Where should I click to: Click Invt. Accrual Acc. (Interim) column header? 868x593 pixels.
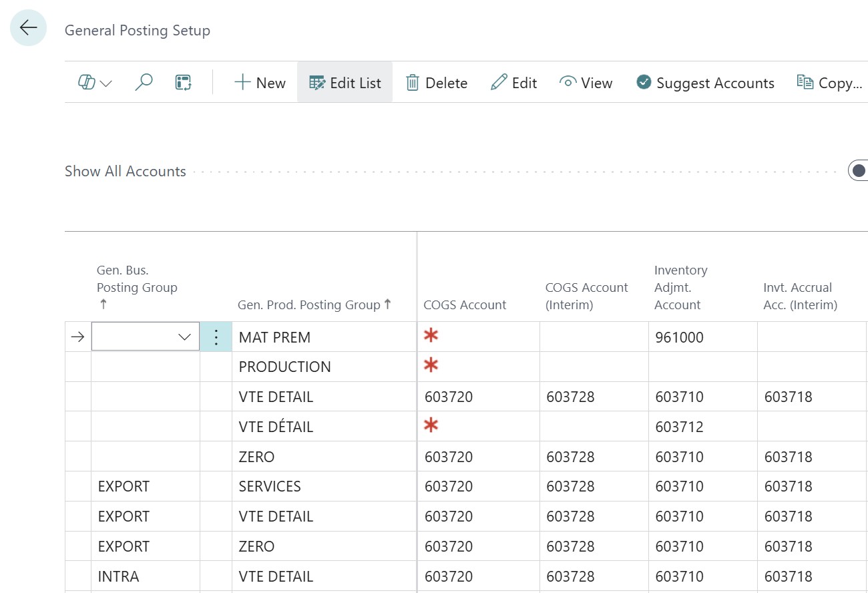[800, 296]
